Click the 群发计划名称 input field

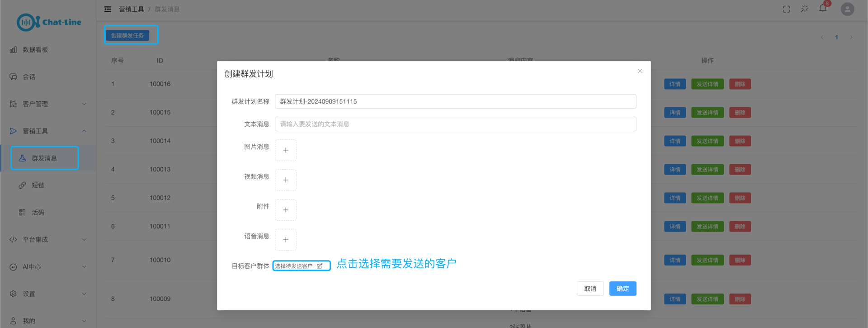click(x=455, y=101)
